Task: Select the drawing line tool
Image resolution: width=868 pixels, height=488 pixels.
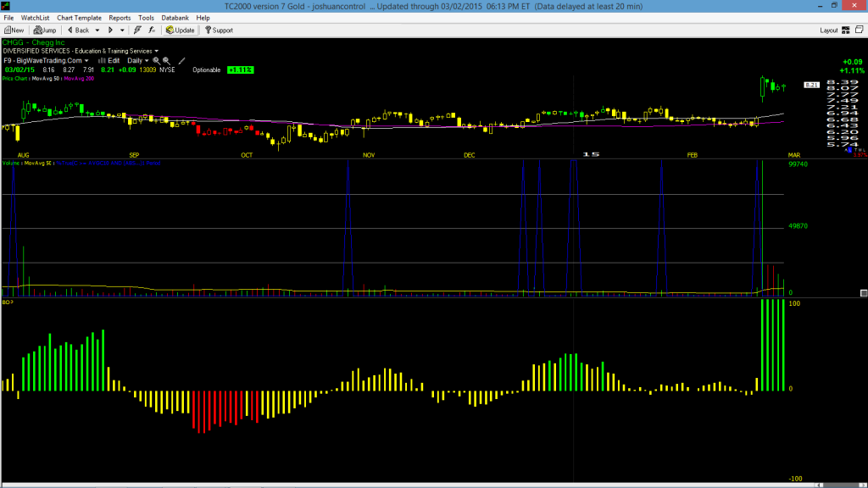Action: click(x=181, y=61)
